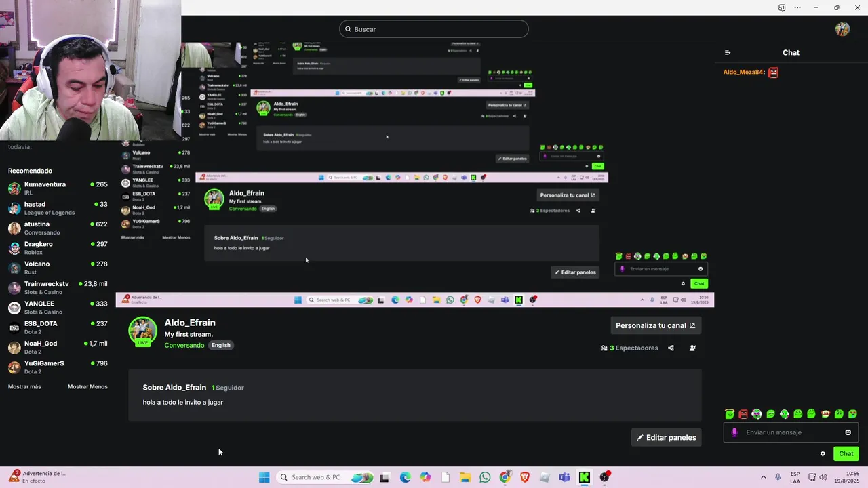Collapse the chat panel with the arrow icon
Image resolution: width=868 pixels, height=488 pixels.
[728, 52]
